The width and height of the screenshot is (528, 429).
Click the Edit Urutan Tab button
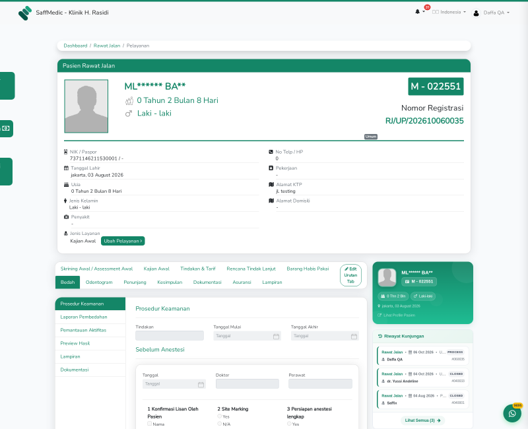351,275
